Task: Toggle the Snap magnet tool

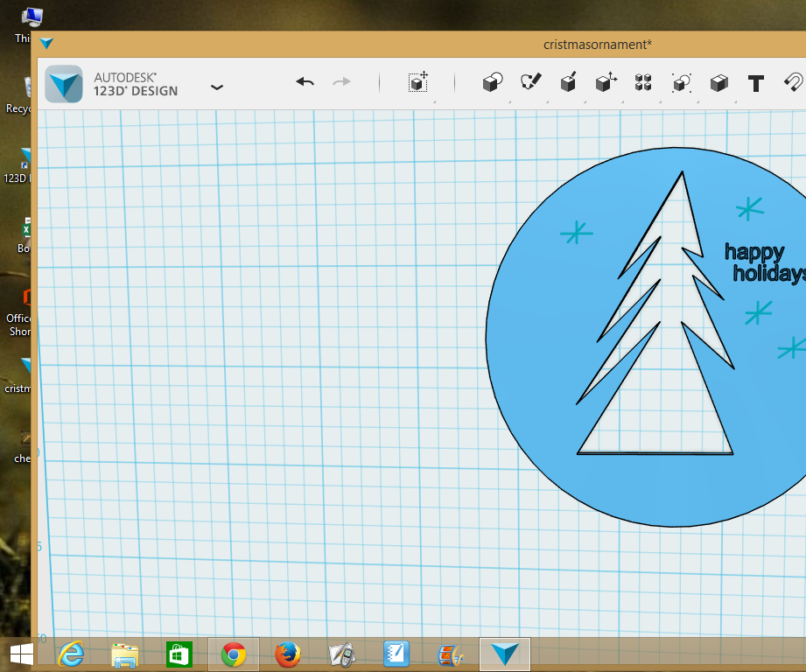Action: [x=794, y=82]
